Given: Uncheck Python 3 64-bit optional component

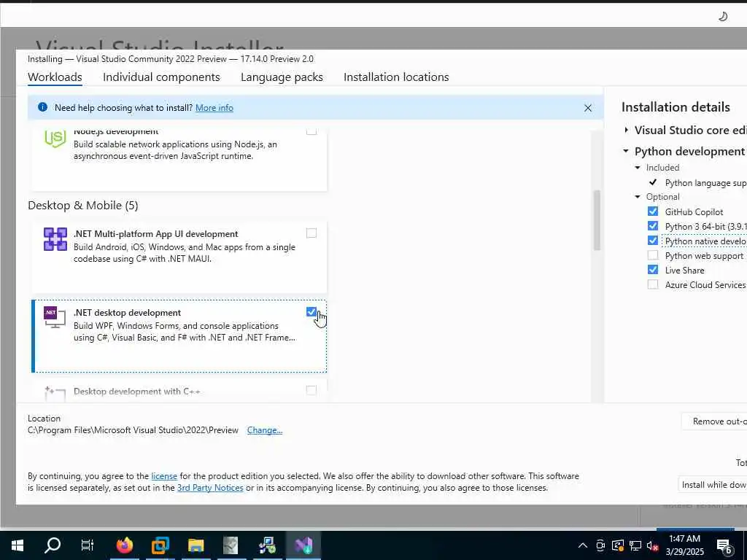Looking at the screenshot, I should point(653,226).
